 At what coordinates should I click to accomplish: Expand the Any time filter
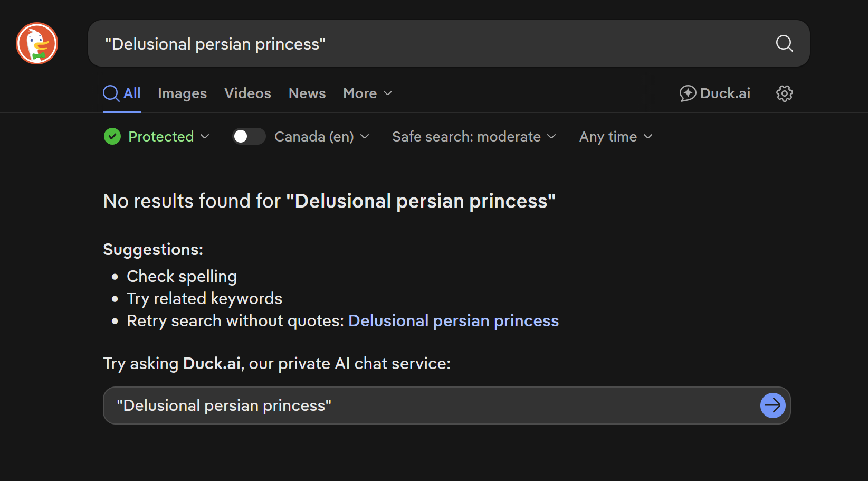point(616,137)
